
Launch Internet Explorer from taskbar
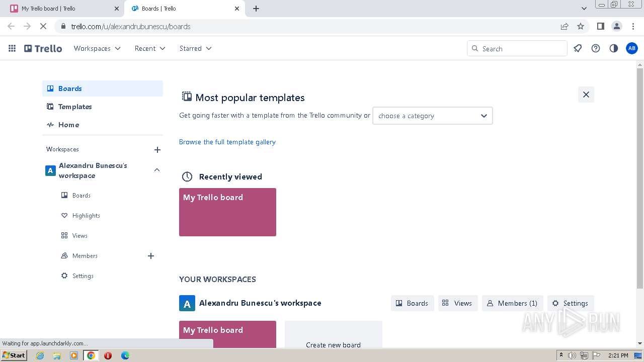click(x=40, y=355)
